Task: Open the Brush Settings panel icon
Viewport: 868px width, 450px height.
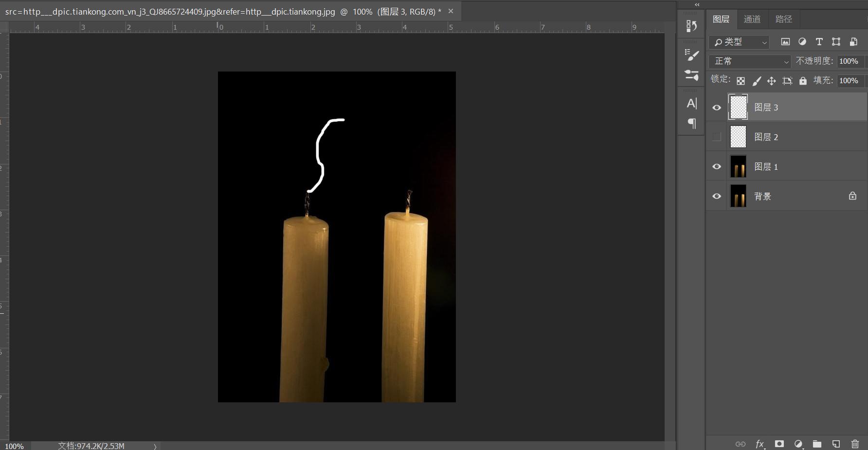Action: pos(691,55)
